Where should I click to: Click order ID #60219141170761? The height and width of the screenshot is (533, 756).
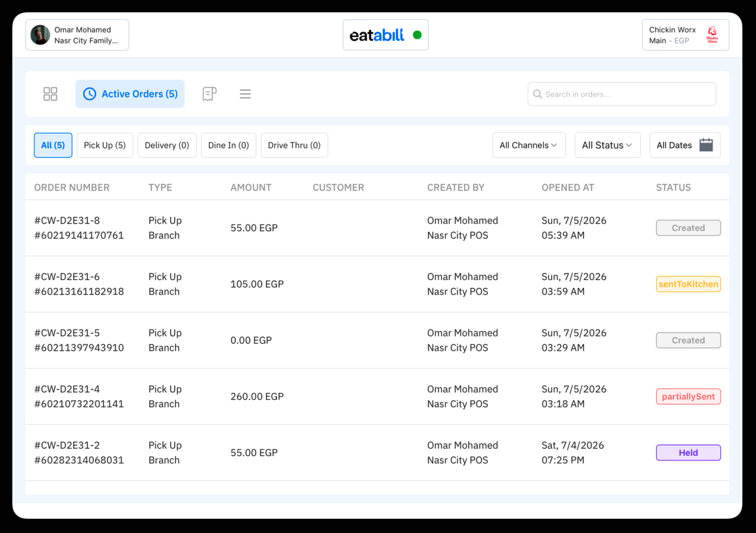point(79,235)
